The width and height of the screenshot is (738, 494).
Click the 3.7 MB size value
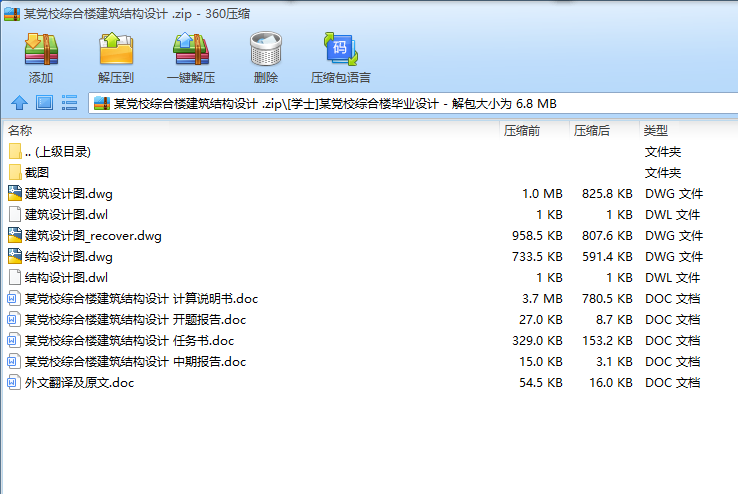point(542,298)
